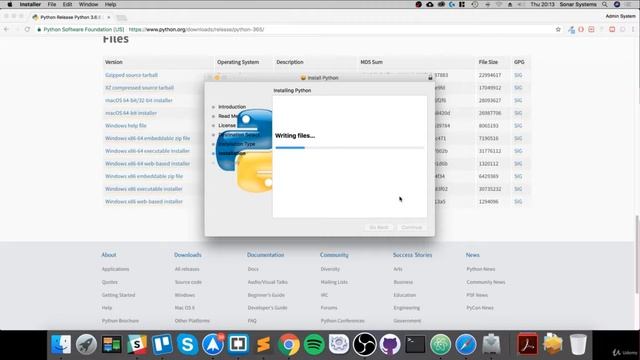Open Spotify from the dock
The width and height of the screenshot is (640, 360).
click(x=314, y=344)
